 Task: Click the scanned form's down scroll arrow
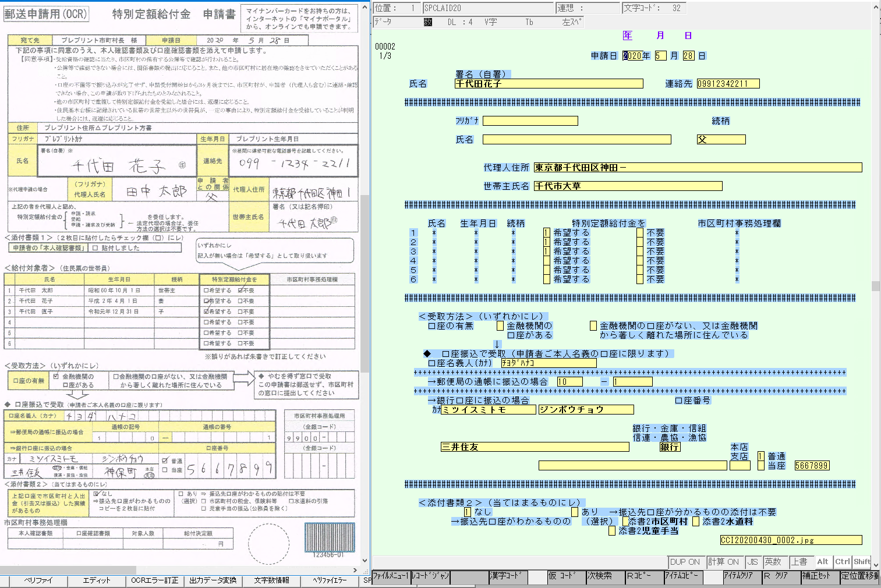pyautogui.click(x=365, y=561)
